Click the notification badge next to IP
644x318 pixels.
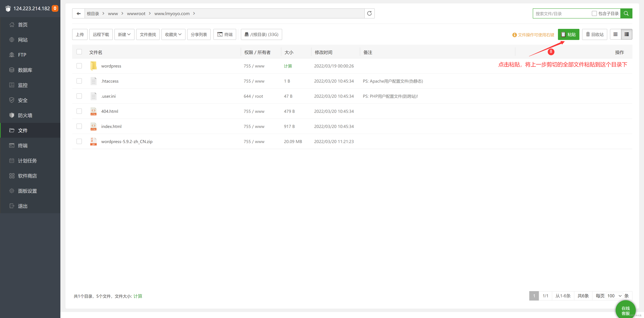click(x=55, y=8)
